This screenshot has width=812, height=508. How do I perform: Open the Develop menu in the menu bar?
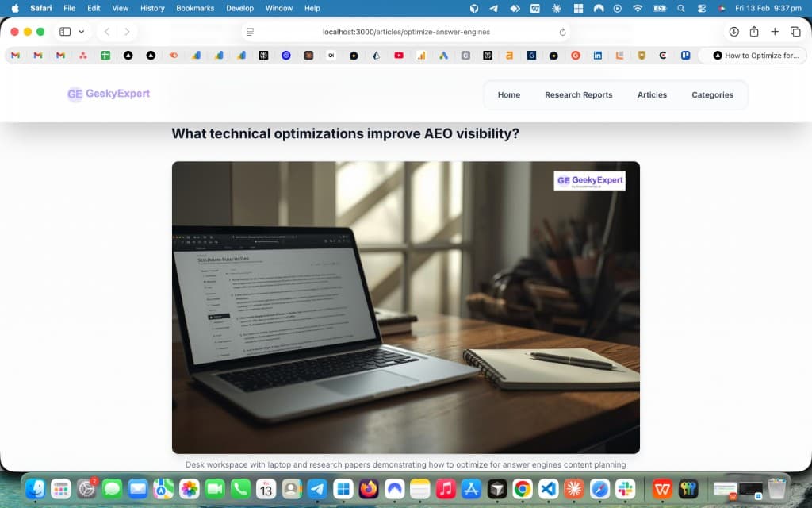click(x=239, y=8)
